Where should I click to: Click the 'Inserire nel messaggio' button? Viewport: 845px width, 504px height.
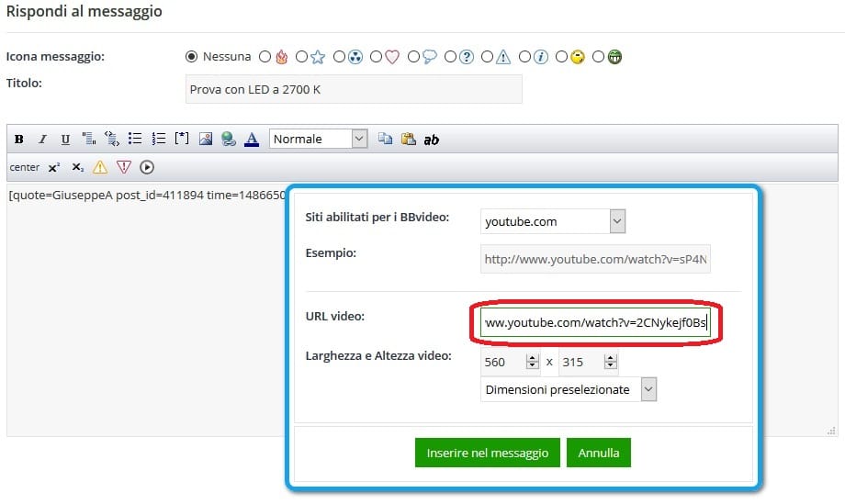pos(488,453)
